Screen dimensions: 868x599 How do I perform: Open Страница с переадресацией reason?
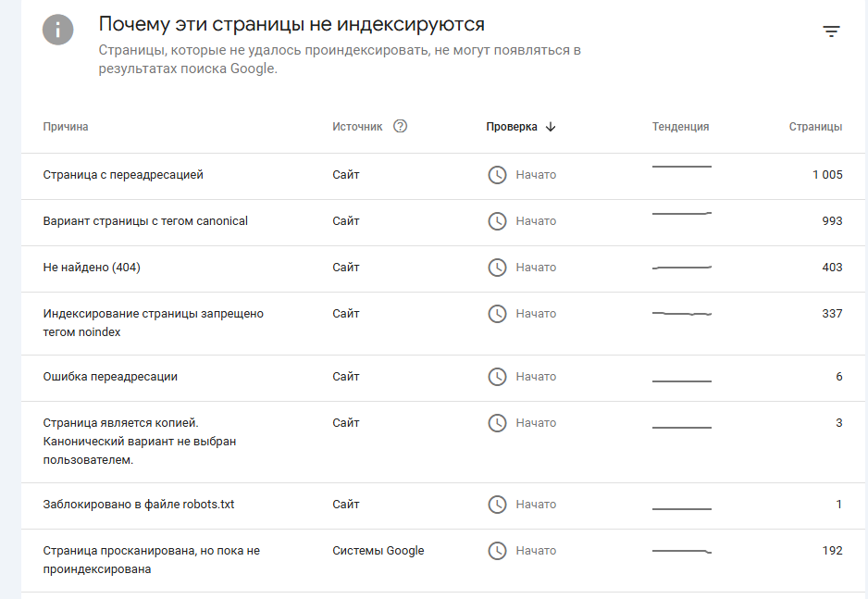point(123,175)
